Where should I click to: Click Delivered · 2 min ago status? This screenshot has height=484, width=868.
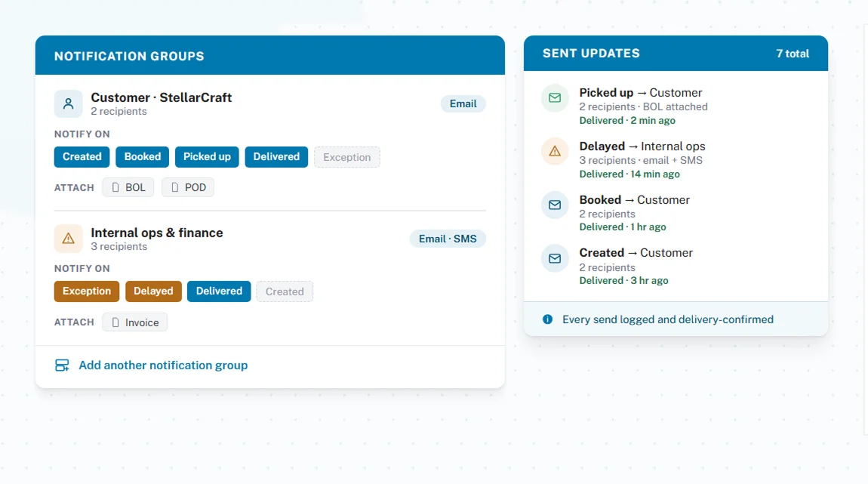tap(627, 120)
